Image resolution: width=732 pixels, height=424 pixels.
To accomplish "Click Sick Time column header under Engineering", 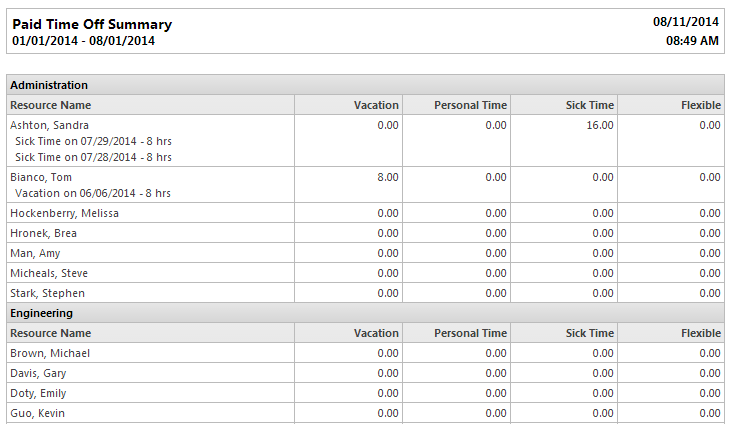I will point(590,333).
